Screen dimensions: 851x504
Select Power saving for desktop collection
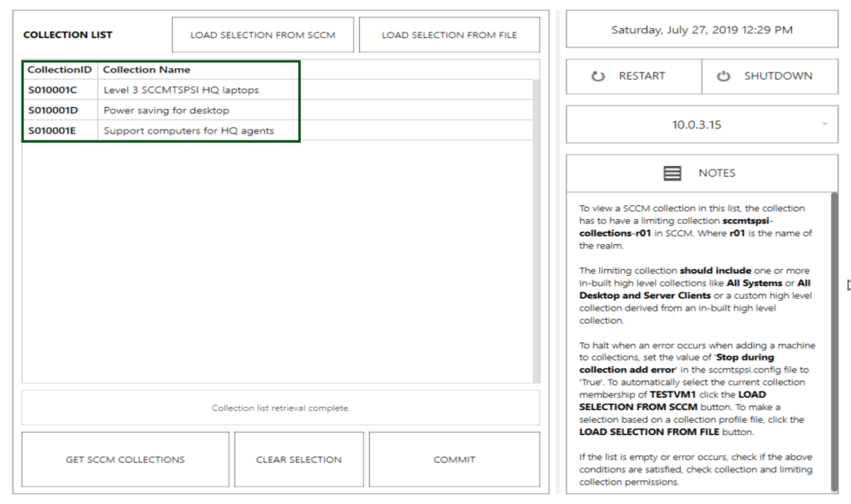tap(166, 110)
